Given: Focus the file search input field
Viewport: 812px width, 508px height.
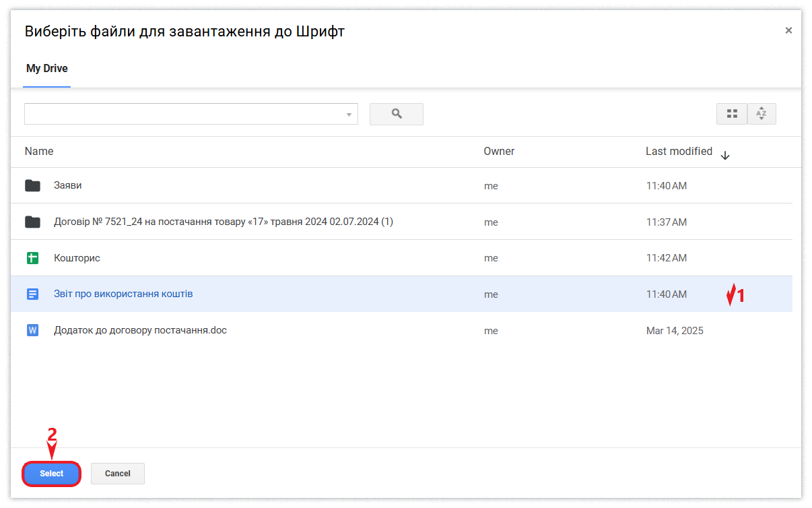Looking at the screenshot, I should click(183, 114).
